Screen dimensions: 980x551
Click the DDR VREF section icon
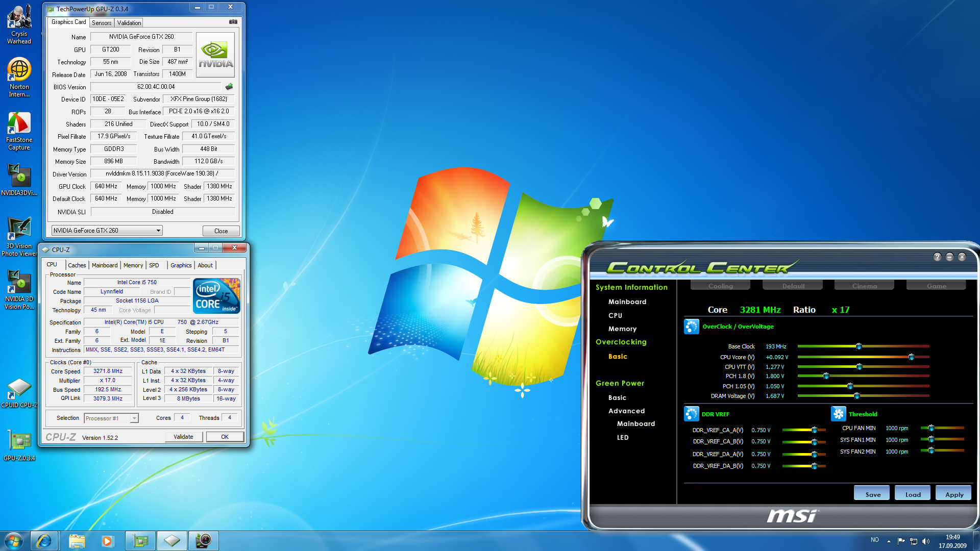tap(691, 414)
